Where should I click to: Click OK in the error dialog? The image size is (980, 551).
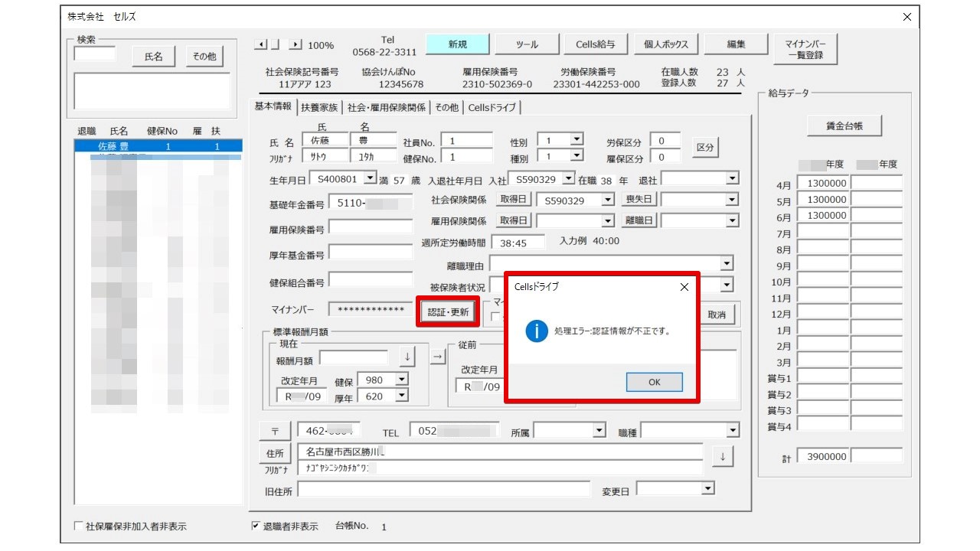(654, 382)
